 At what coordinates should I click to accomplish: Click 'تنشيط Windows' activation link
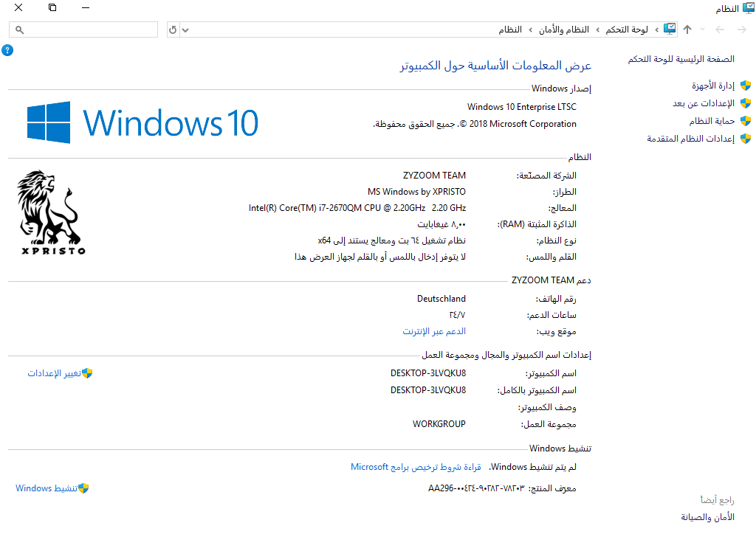47,488
